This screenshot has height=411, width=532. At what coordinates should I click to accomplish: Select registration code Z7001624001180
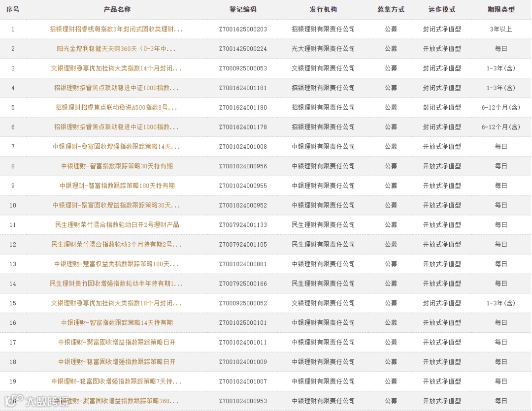[243, 107]
